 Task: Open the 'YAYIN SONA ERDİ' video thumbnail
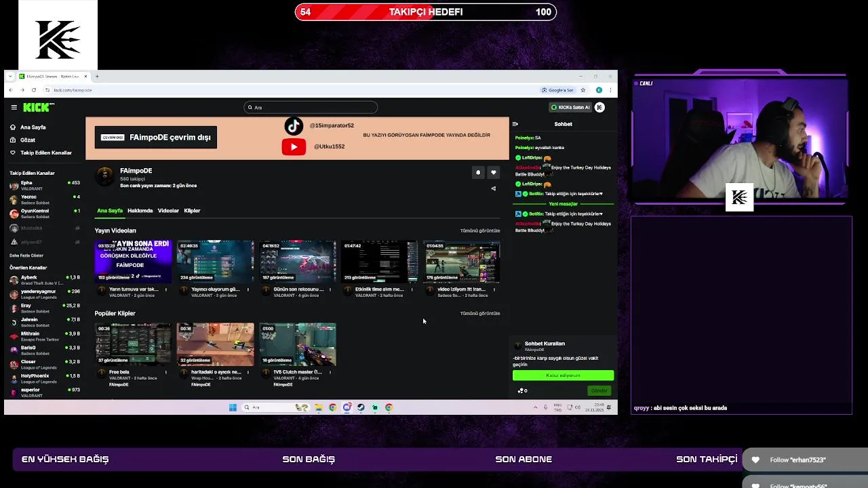[134, 261]
